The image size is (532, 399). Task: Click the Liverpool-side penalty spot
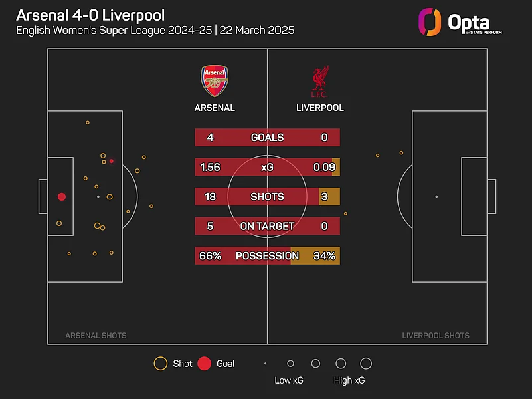coord(436,197)
